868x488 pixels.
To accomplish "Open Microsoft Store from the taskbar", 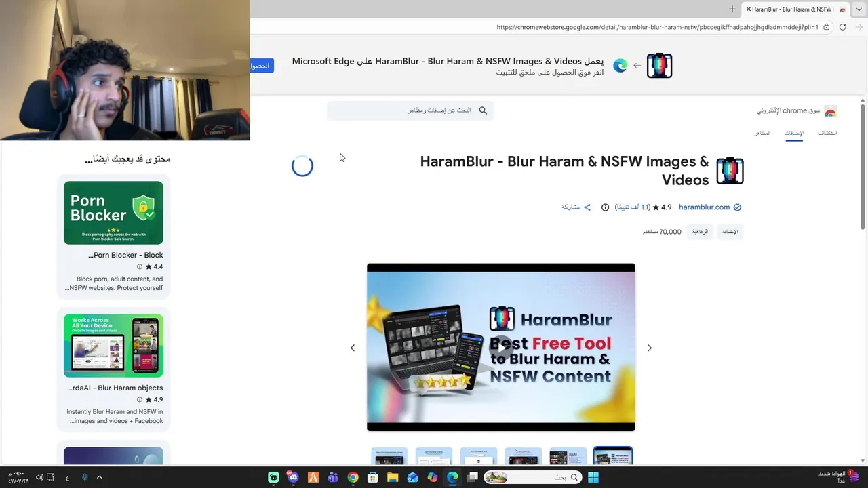I will (372, 477).
